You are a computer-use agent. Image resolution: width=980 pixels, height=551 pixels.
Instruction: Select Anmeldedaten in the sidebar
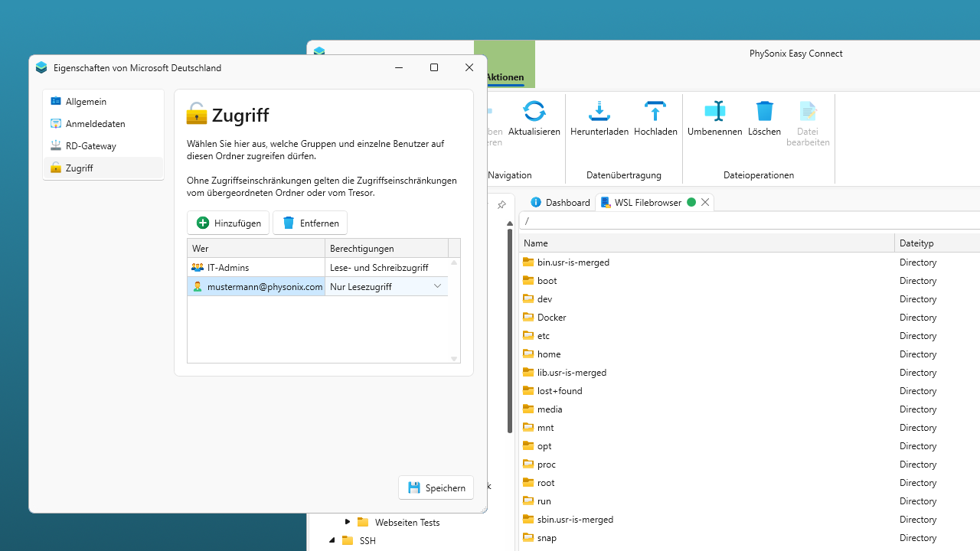pos(95,123)
